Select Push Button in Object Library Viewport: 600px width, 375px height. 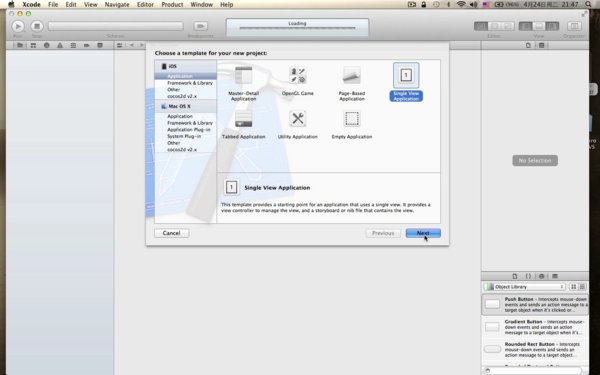pos(535,305)
